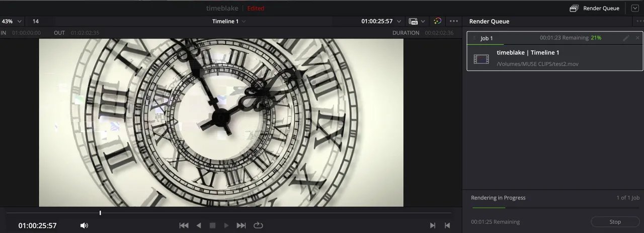Go to first frame button
Screen dimensions: 644x233
(x=184, y=225)
